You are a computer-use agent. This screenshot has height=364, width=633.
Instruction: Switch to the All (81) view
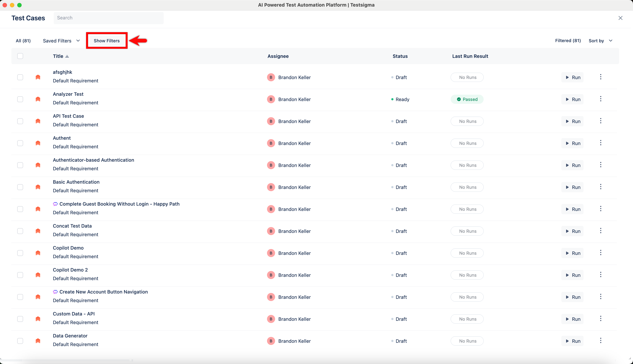23,40
